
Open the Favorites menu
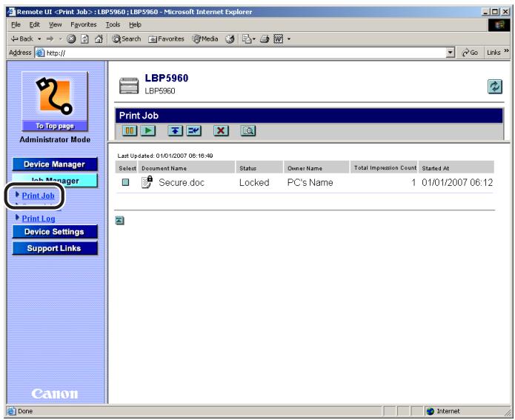tap(84, 24)
